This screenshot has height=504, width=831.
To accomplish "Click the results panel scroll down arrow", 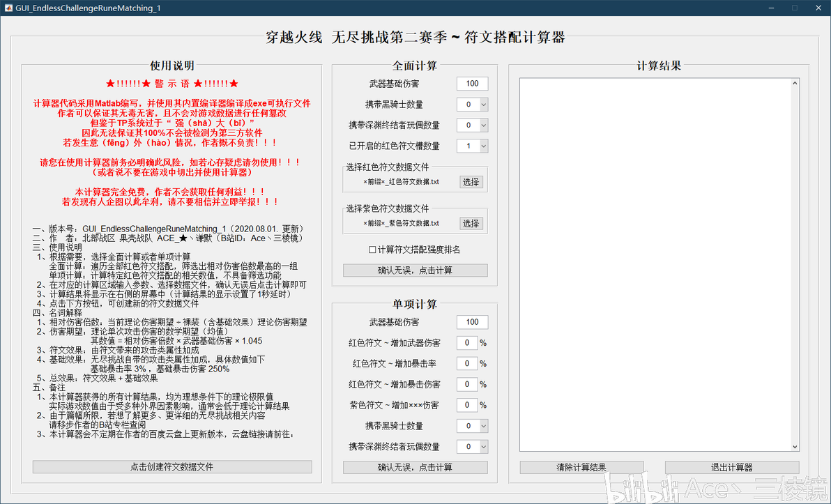I will coord(795,447).
